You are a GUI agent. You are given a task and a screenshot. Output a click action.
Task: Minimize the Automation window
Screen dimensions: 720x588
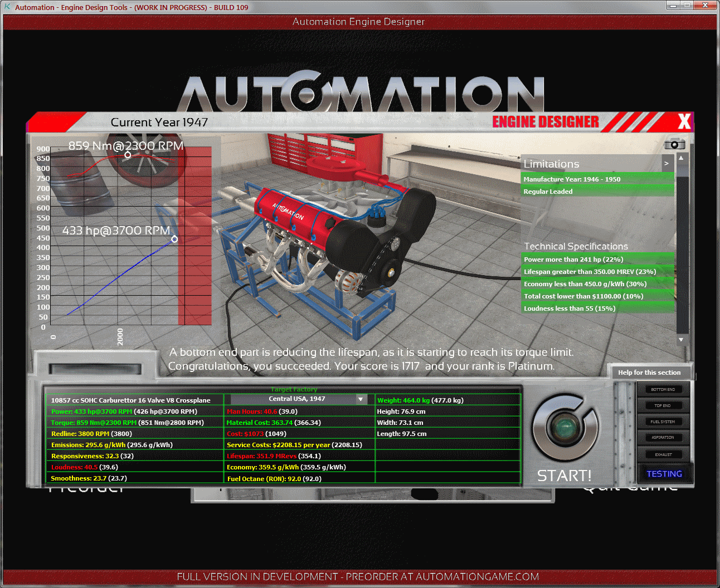[673, 5]
